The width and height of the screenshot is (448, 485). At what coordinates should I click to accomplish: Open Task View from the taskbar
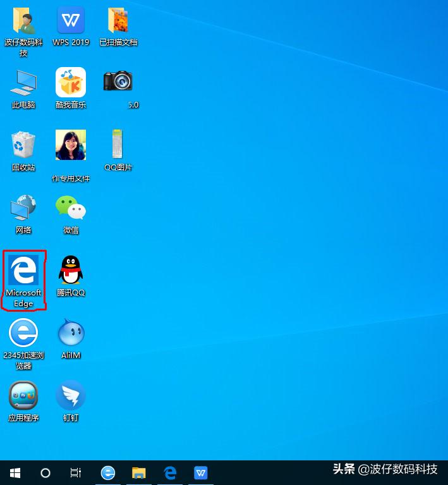76,472
